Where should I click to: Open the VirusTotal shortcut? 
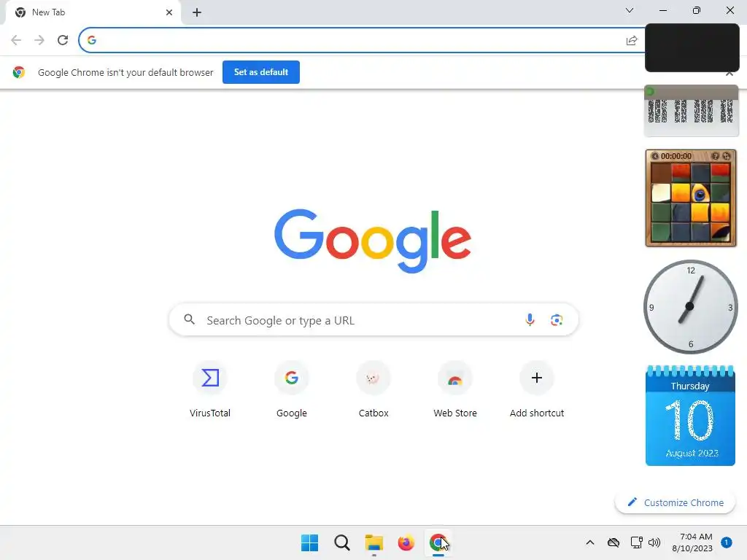[210, 389]
